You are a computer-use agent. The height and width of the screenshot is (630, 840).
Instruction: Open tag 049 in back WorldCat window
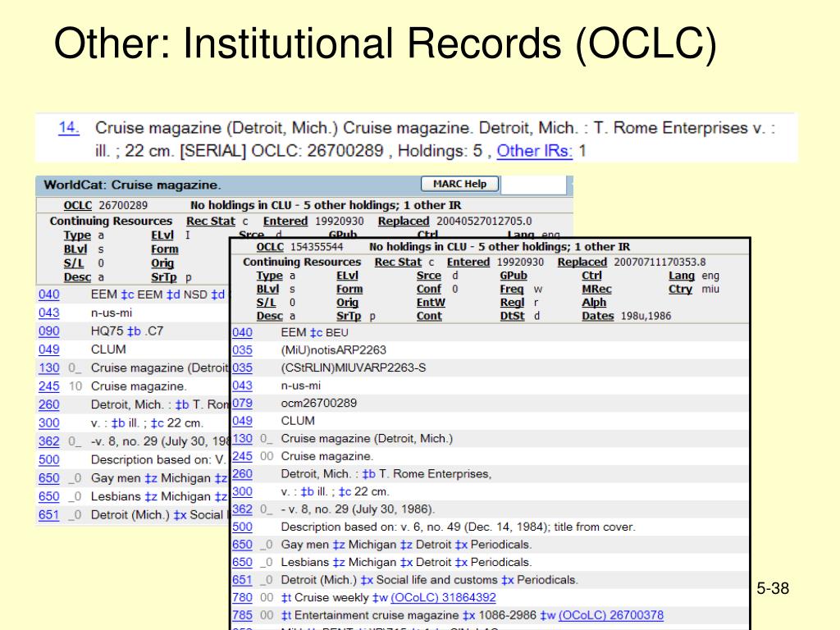click(x=48, y=349)
